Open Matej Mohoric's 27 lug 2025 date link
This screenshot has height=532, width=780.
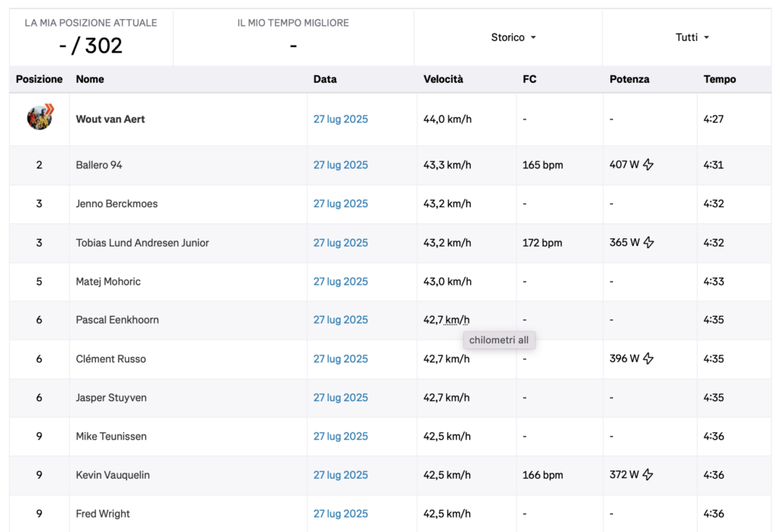click(340, 282)
